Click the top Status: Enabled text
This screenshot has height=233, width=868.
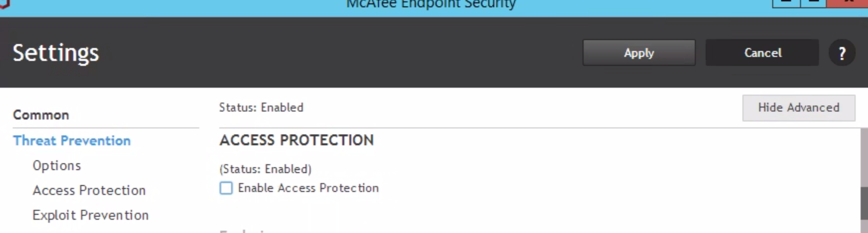pyautogui.click(x=261, y=107)
